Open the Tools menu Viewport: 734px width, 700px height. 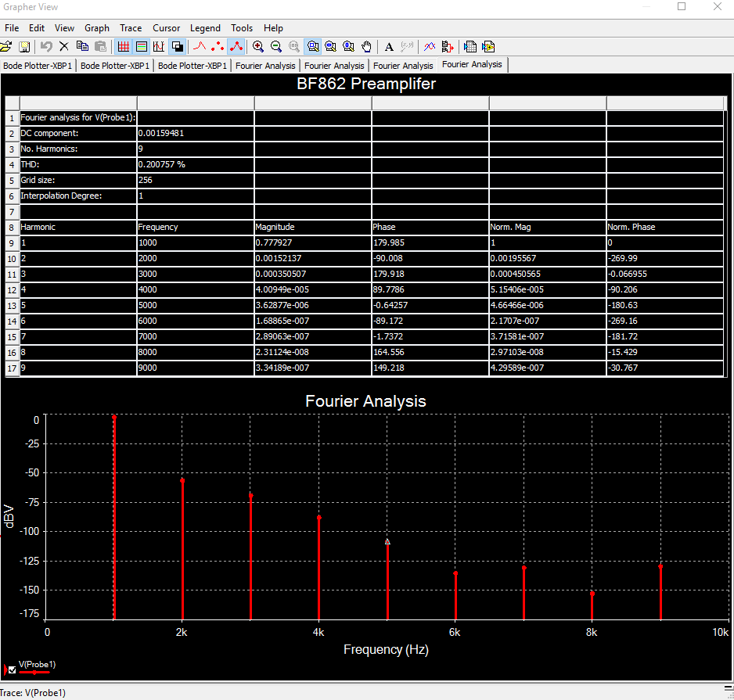tap(242, 28)
